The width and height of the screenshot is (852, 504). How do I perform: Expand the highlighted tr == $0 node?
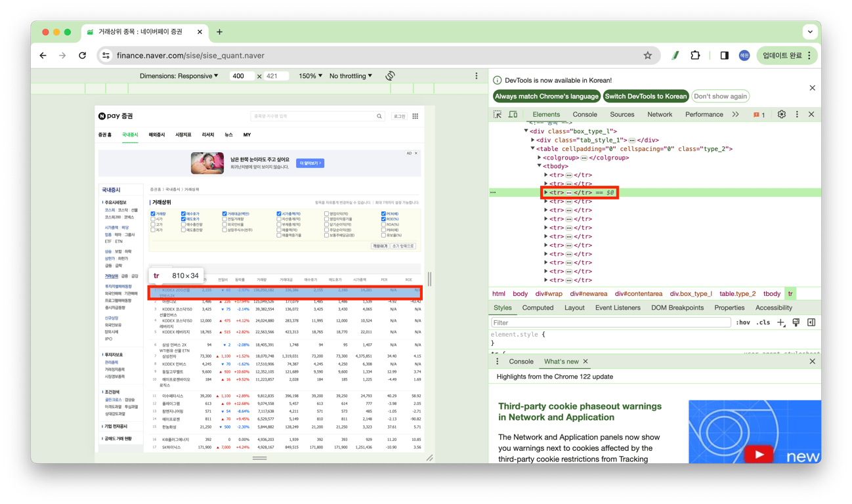pyautogui.click(x=545, y=193)
